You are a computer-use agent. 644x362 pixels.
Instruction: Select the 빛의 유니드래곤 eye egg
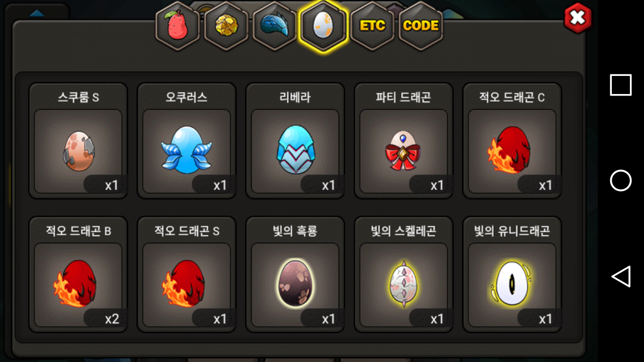pos(512,275)
